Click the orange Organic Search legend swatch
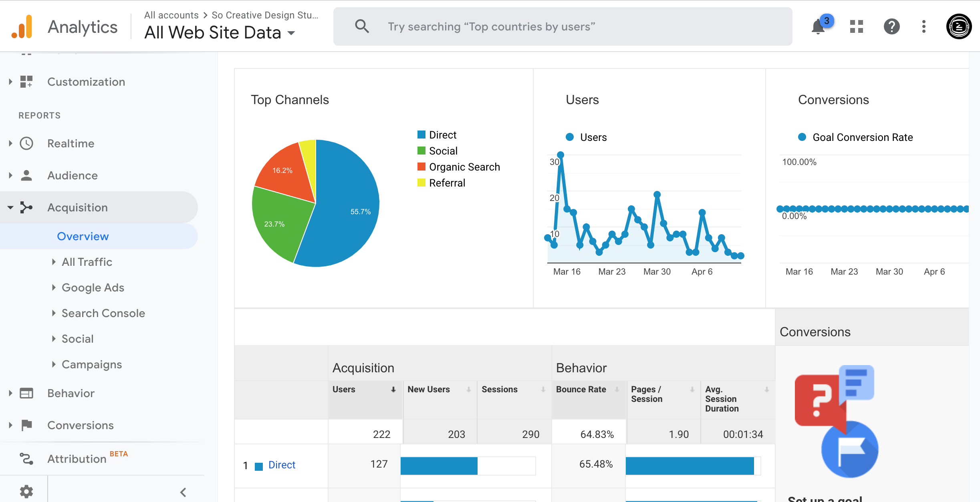 tap(421, 167)
